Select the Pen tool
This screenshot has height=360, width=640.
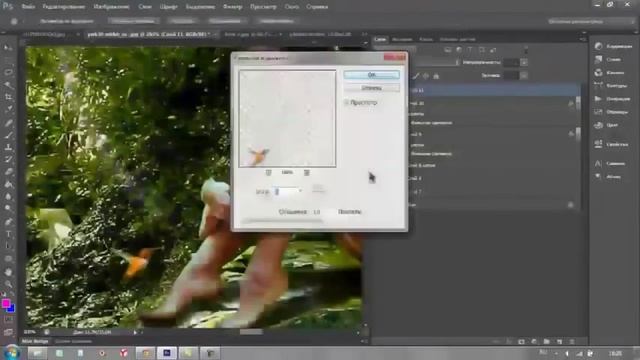point(8,222)
